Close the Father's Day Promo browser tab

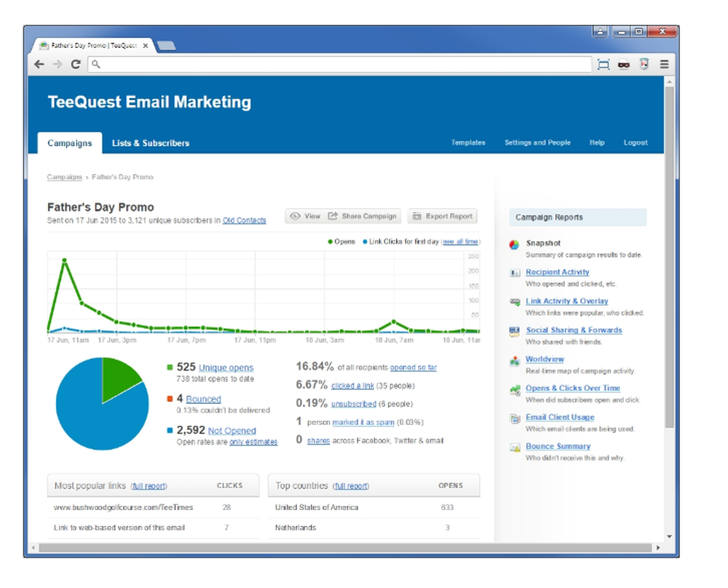[x=146, y=45]
